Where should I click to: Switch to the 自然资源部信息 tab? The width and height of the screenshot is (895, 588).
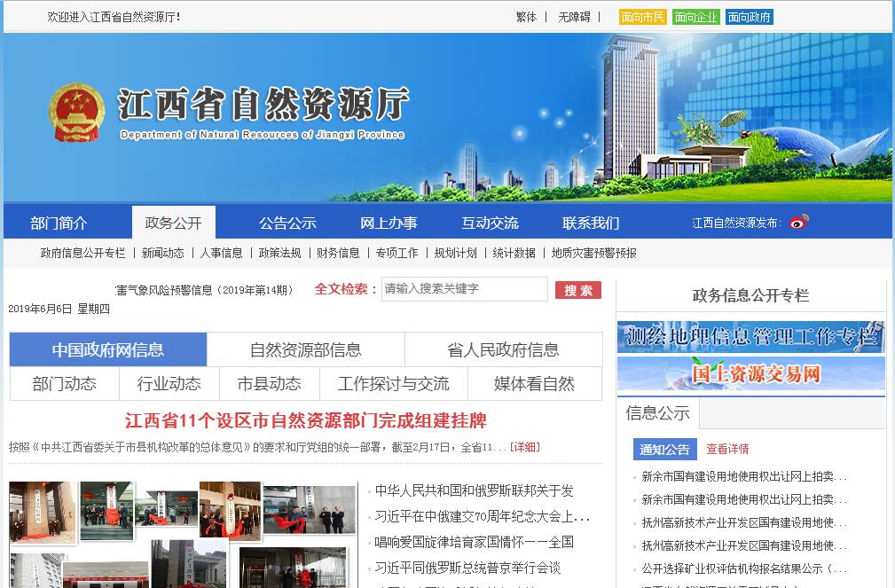[305, 349]
